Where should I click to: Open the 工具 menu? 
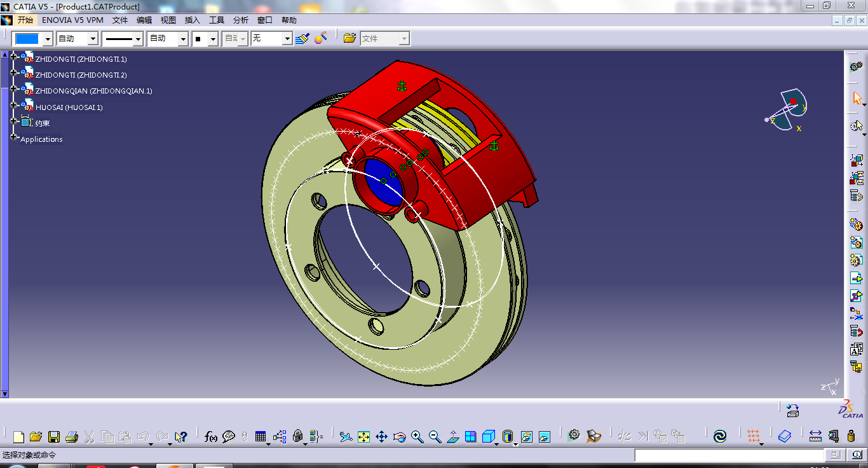(x=217, y=20)
